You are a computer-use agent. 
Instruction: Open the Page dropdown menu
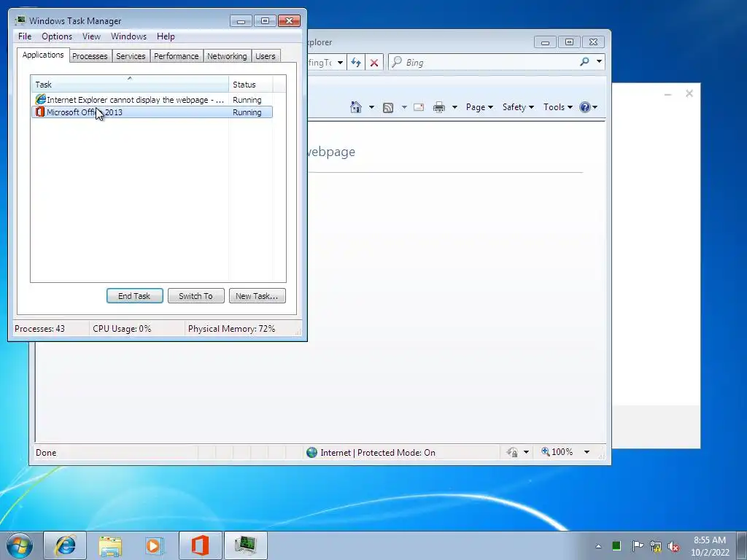(x=479, y=107)
